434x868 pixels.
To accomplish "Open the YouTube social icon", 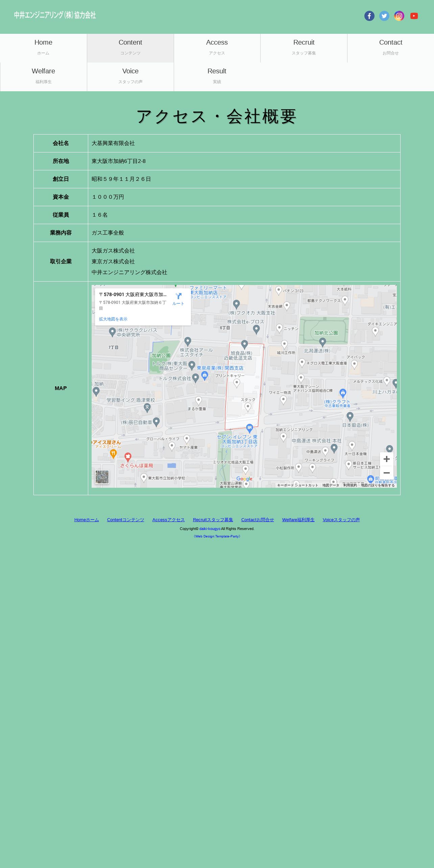I will tap(414, 16).
